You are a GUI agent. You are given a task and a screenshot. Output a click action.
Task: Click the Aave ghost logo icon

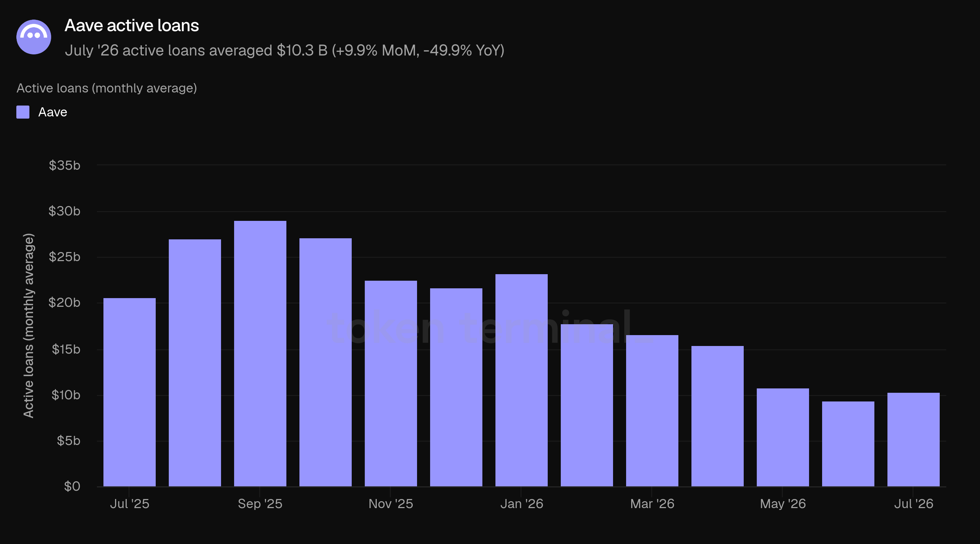click(34, 37)
